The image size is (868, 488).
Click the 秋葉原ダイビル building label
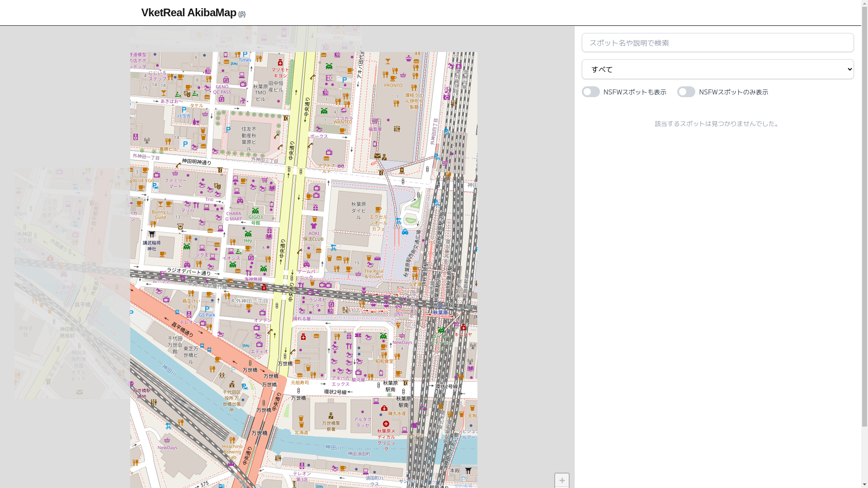pyautogui.click(x=359, y=211)
